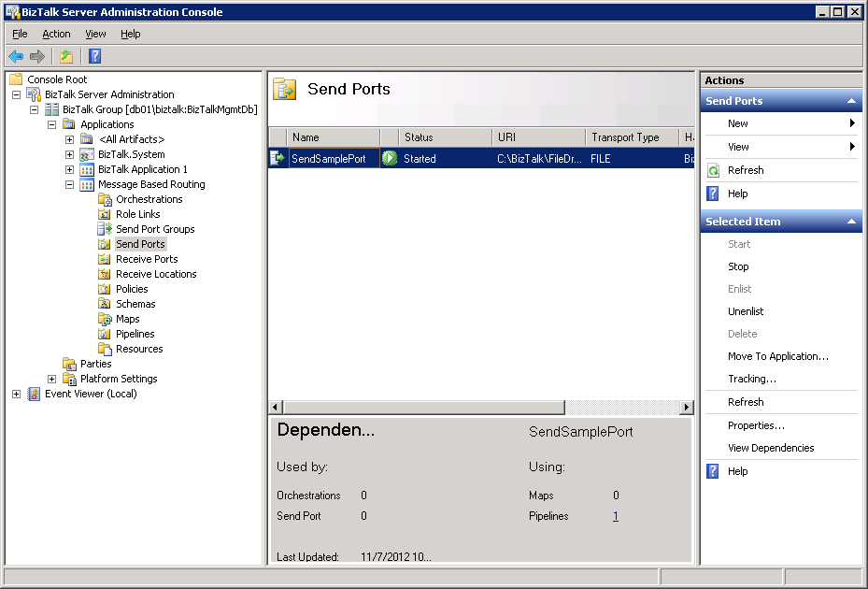Click the Message Based Routing application icon

point(86,184)
